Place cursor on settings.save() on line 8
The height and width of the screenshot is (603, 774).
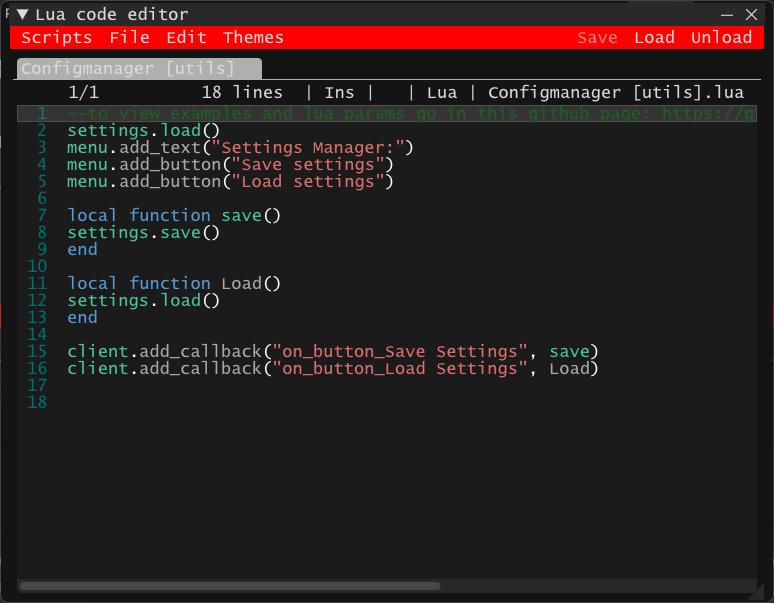click(143, 233)
